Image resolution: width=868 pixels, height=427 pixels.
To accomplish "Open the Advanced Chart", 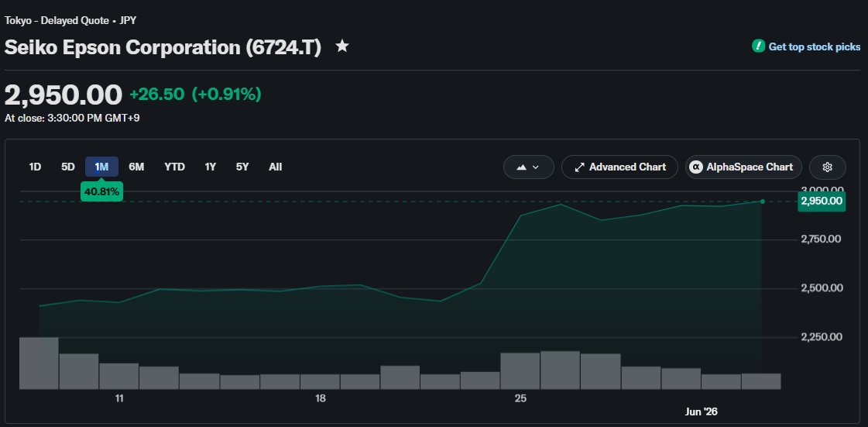I will (619, 167).
